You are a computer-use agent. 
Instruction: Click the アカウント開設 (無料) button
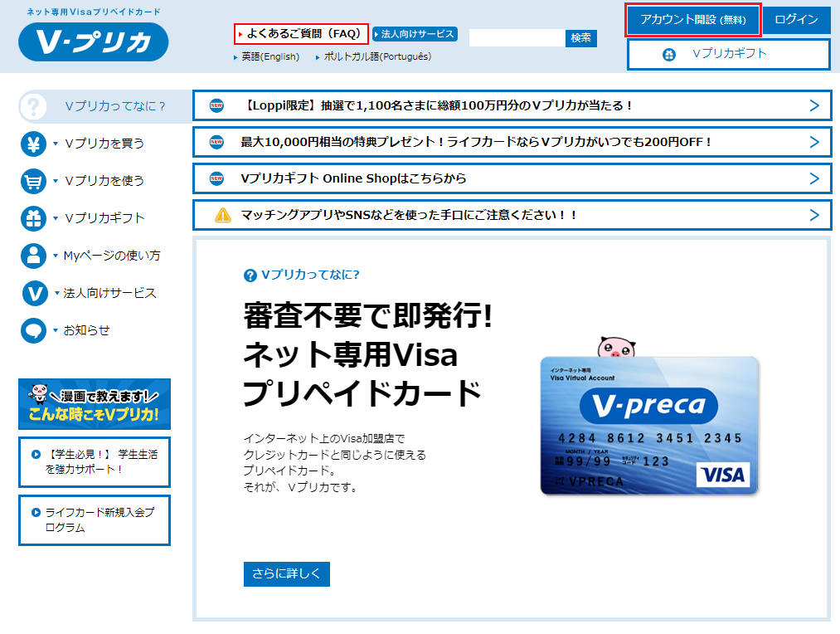692,20
